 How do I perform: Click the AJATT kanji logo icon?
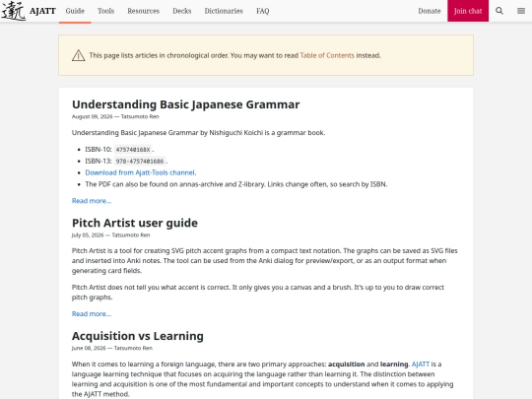pos(14,11)
